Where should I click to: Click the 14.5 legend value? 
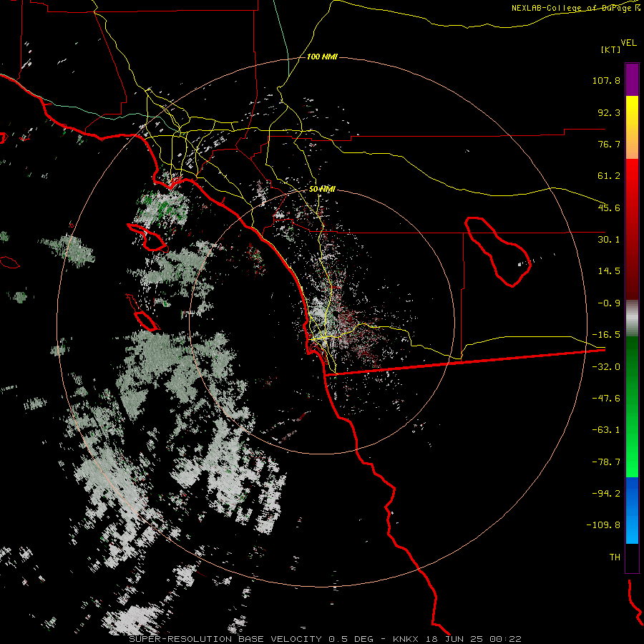click(x=609, y=271)
